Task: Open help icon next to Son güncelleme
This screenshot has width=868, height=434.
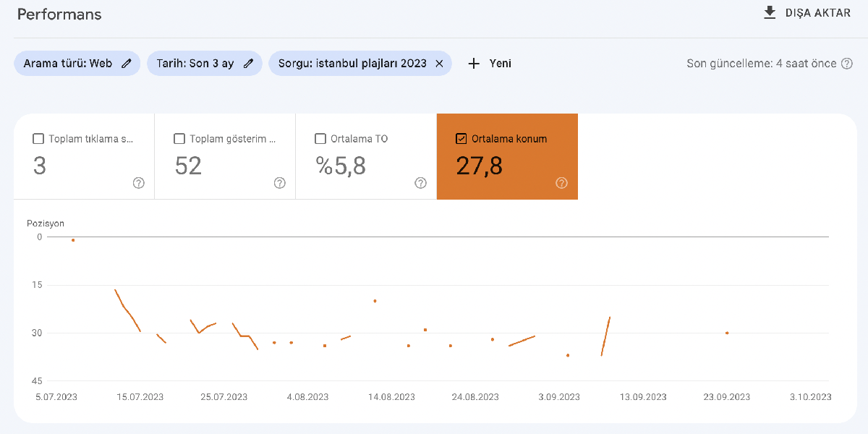Action: click(847, 64)
